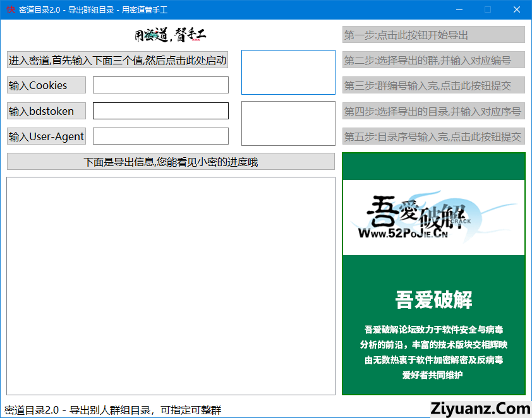Focus the Cookies text input field

(160, 85)
